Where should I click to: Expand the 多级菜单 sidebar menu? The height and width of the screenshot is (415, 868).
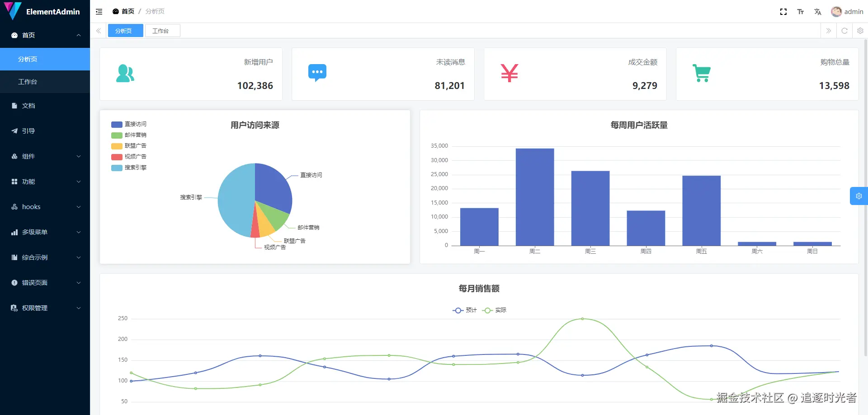point(45,232)
